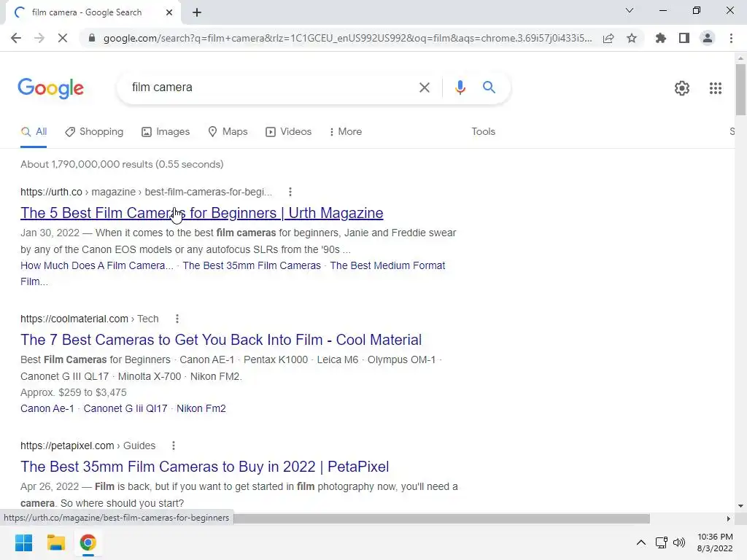Click the About 1,790,000,000 results text
The width and height of the screenshot is (747, 560).
122,164
